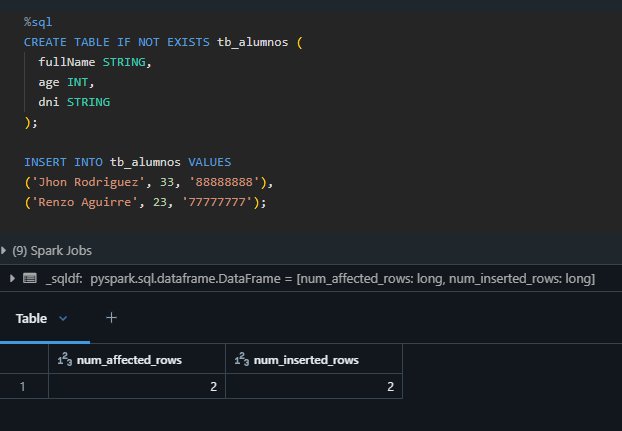Click the 'Jhon Rodriguez' values row
Image resolution: width=622 pixels, height=431 pixels.
149,182
